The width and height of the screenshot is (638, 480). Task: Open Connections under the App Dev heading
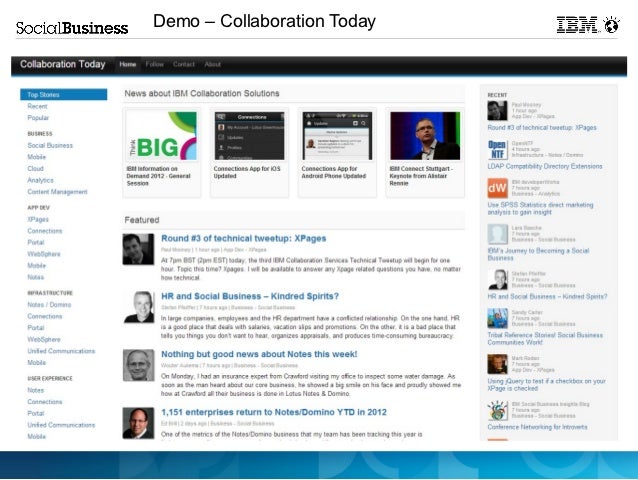coord(45,231)
